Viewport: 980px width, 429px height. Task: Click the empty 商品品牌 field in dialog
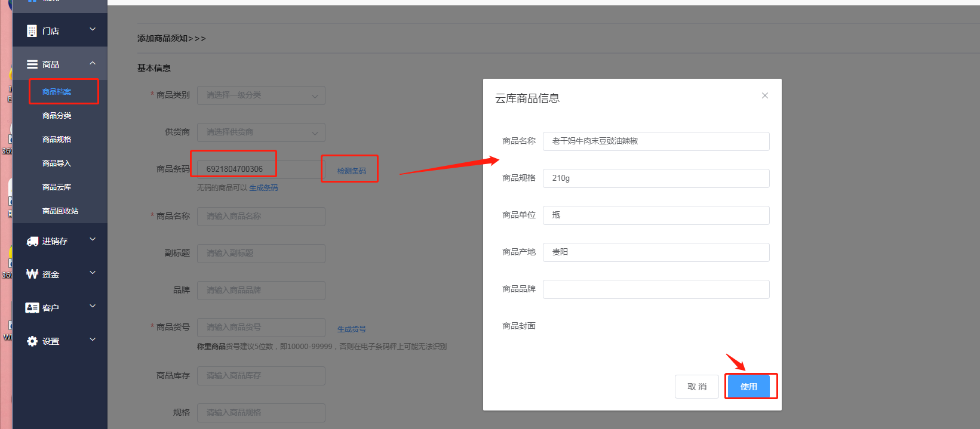pyautogui.click(x=656, y=289)
